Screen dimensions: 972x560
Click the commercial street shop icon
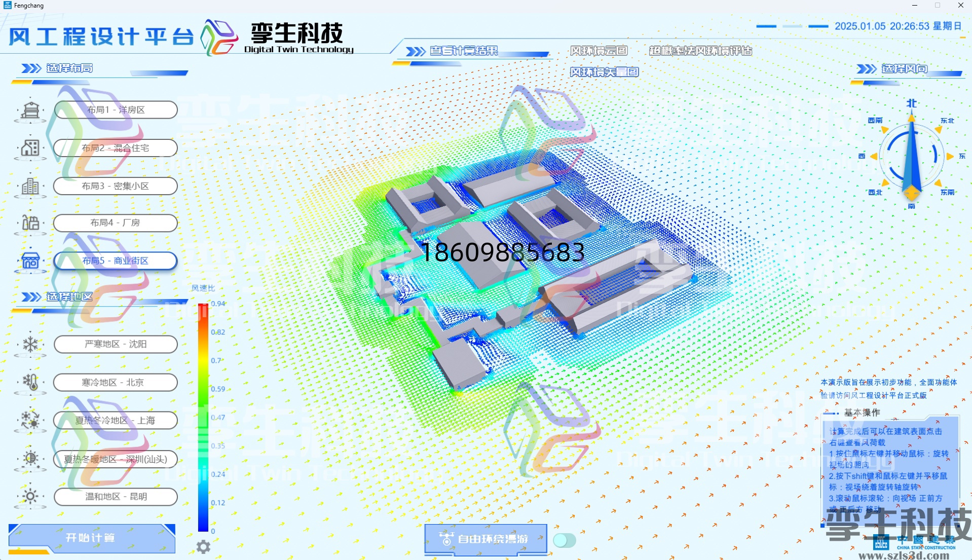30,261
